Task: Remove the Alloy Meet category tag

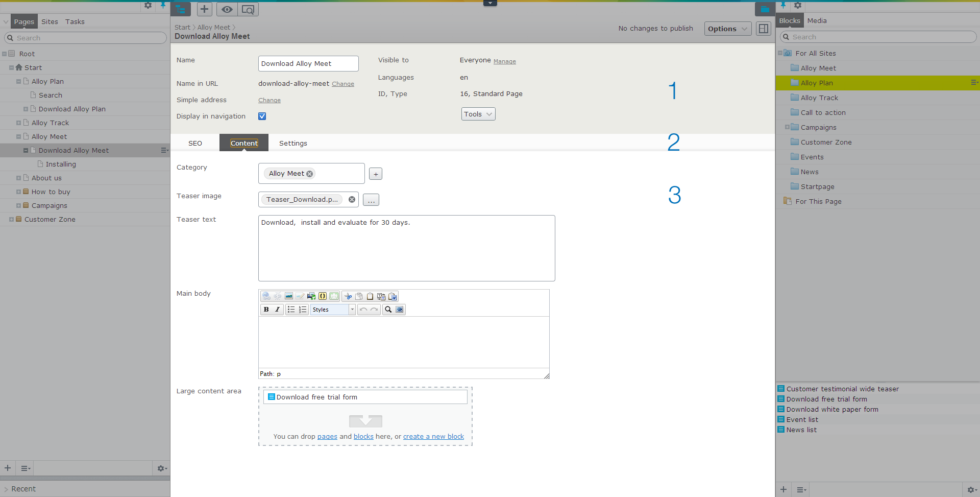Action: (309, 174)
